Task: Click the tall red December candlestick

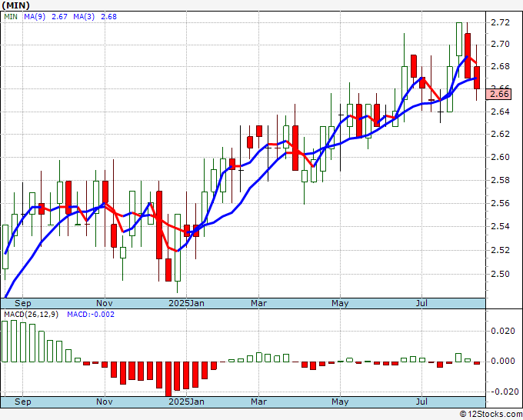Action: (x=159, y=225)
